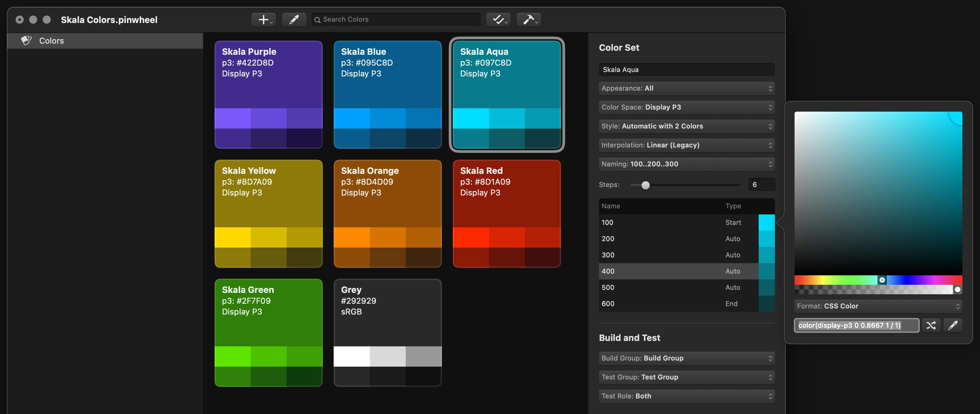This screenshot has height=414, width=980.
Task: Click the bright orange swatch in Skala Orange
Action: pyautogui.click(x=352, y=237)
